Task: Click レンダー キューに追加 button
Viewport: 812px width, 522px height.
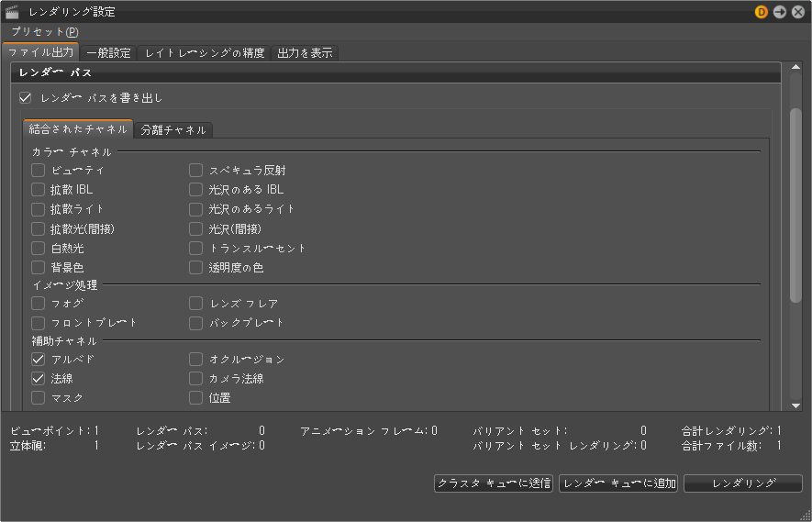Action: 618,483
